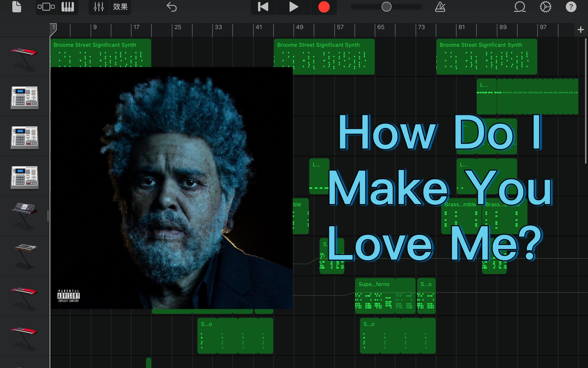Image resolution: width=588 pixels, height=368 pixels.
Task: Tap ruler at bar 25
Action: 178,27
